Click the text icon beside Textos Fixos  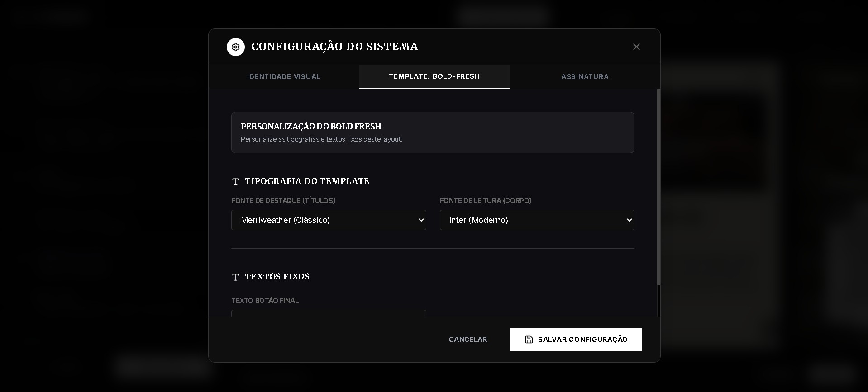(235, 277)
